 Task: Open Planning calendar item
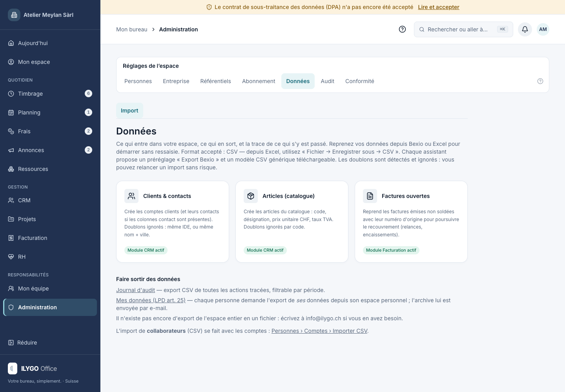[x=50, y=113]
